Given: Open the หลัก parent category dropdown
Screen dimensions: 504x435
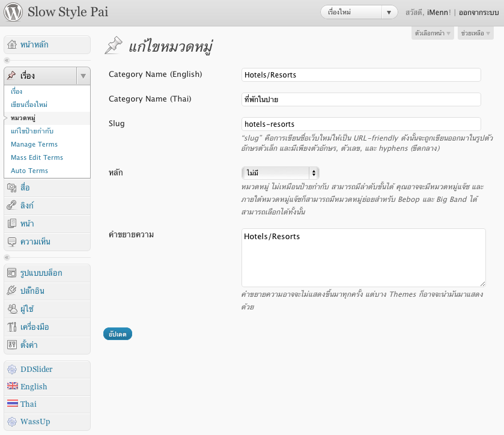Looking at the screenshot, I should pyautogui.click(x=280, y=173).
